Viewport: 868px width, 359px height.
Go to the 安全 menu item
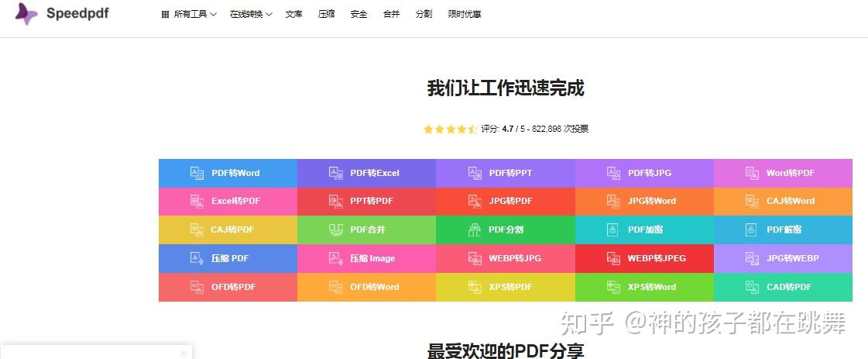tap(359, 15)
